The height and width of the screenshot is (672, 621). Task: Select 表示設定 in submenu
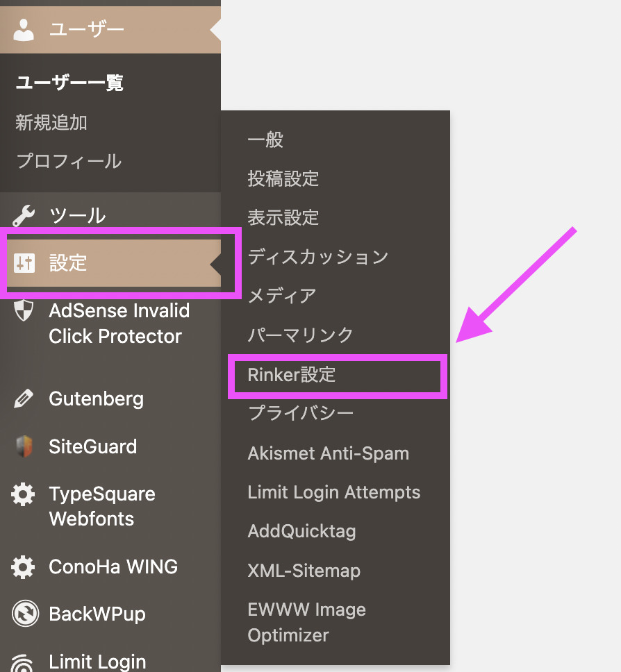click(x=283, y=218)
